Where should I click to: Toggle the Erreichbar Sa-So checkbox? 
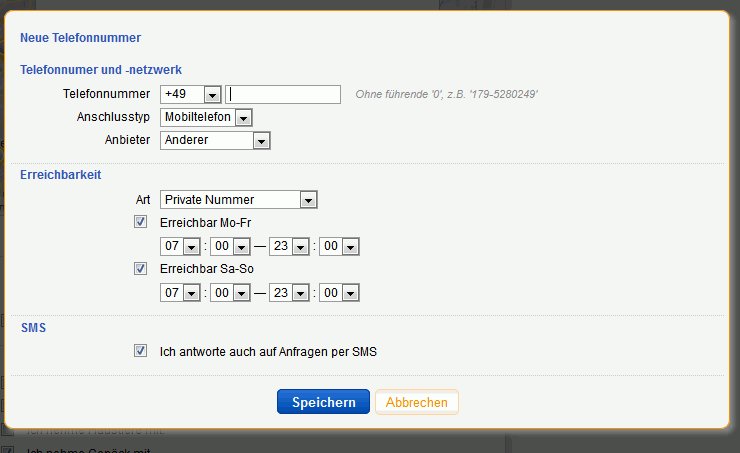coord(141,268)
